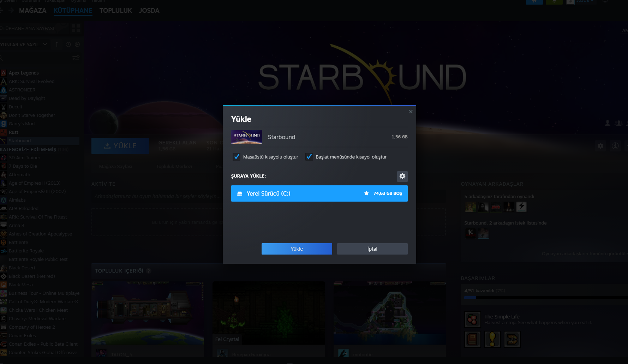The image size is (628, 364).
Task: Click the Dead by Daylight game icon
Action: 4,98
